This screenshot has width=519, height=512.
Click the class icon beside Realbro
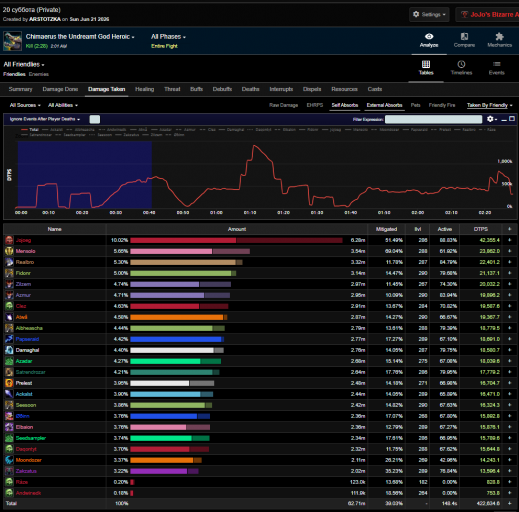point(9,262)
